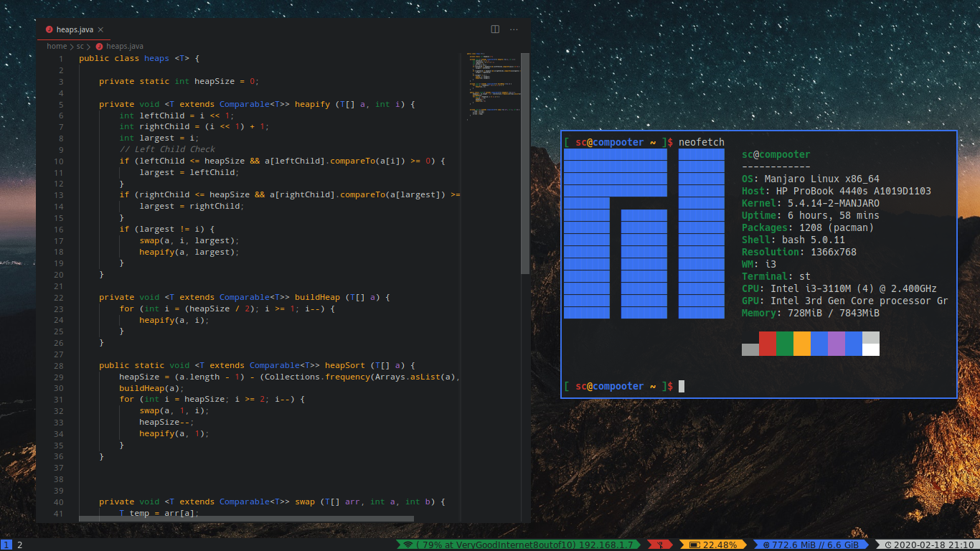The image size is (980, 551).
Task: Click the Java file icon on the heaps.java tab
Action: (x=49, y=29)
